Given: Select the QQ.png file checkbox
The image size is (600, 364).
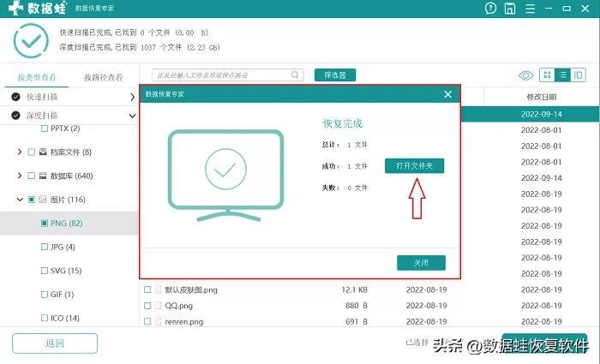Looking at the screenshot, I should (x=147, y=306).
